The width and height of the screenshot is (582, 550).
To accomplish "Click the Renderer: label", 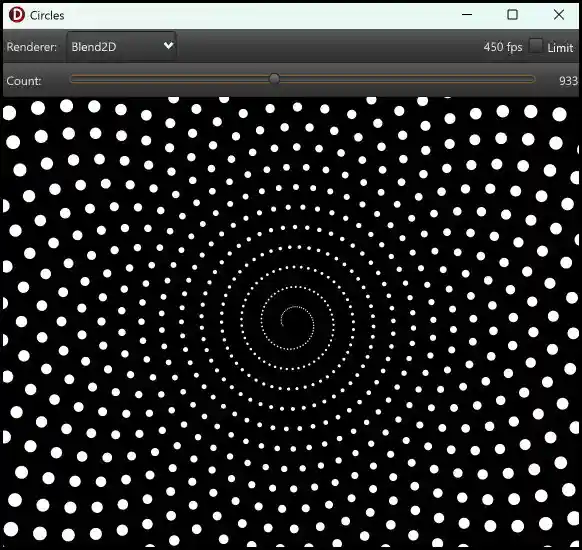I will click(x=32, y=47).
